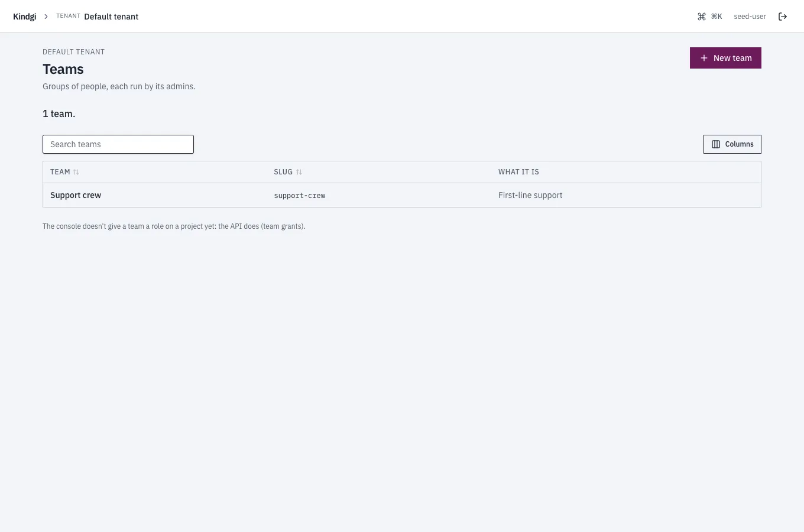Open the Columns chooser
Viewport: 804px width, 532px height.
[732, 144]
